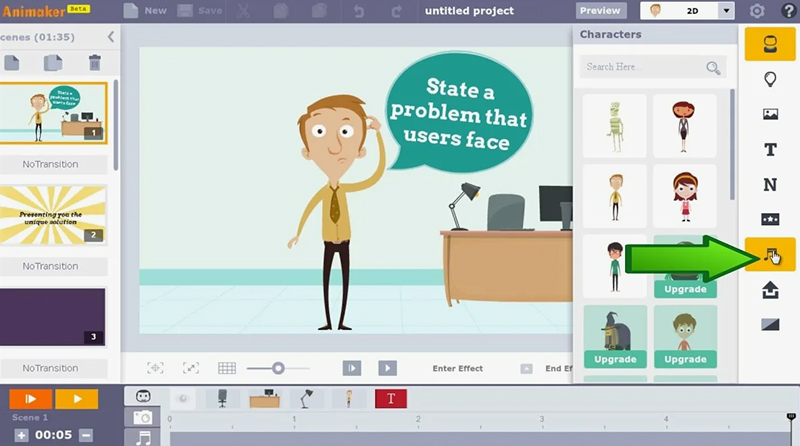Toggle the camera track in timeline

click(144, 418)
